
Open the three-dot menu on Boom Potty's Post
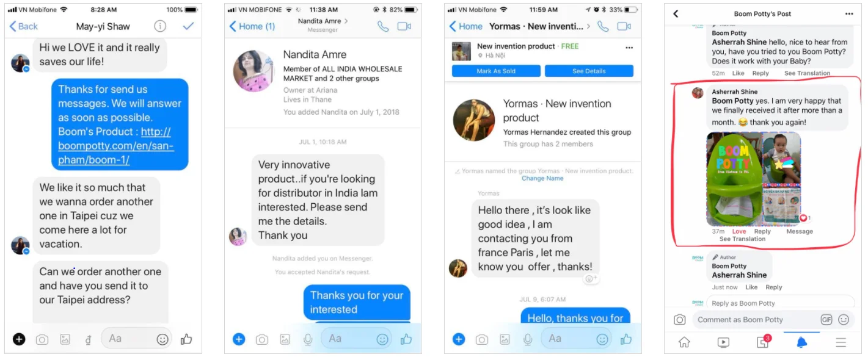(x=849, y=13)
